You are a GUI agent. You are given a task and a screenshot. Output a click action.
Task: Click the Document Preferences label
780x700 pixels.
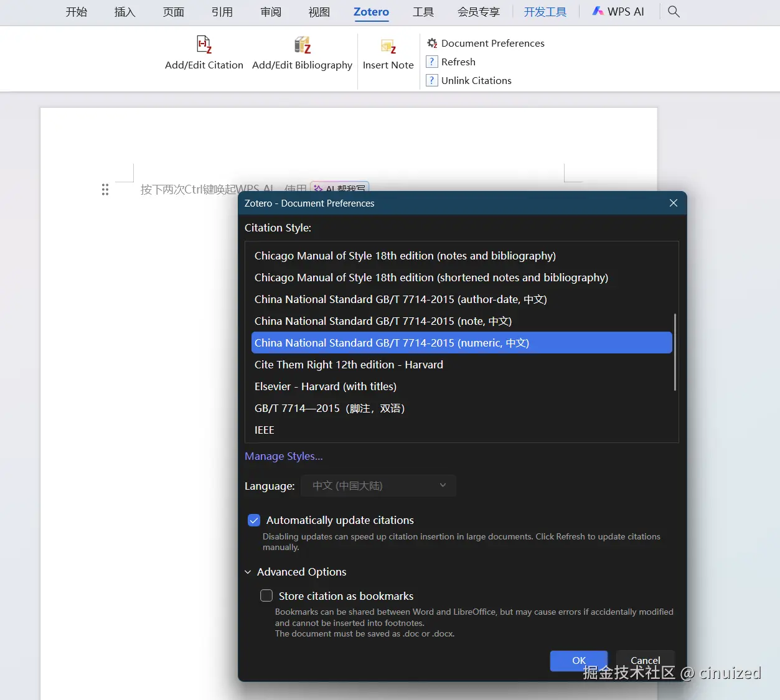point(493,43)
